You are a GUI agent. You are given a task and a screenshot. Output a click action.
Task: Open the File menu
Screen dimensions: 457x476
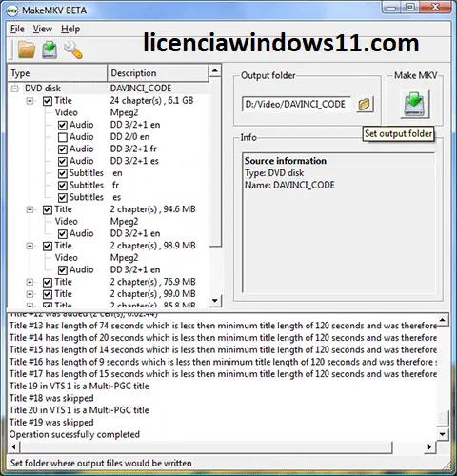tap(17, 29)
